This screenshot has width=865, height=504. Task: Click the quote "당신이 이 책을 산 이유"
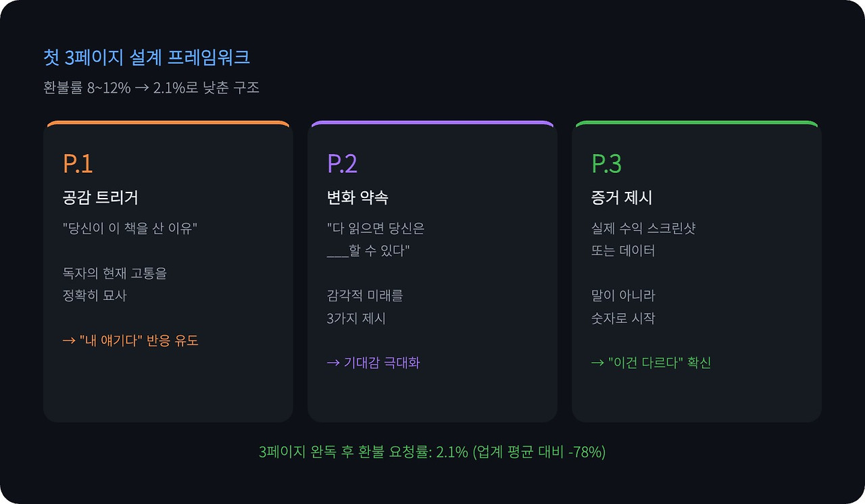(x=130, y=228)
